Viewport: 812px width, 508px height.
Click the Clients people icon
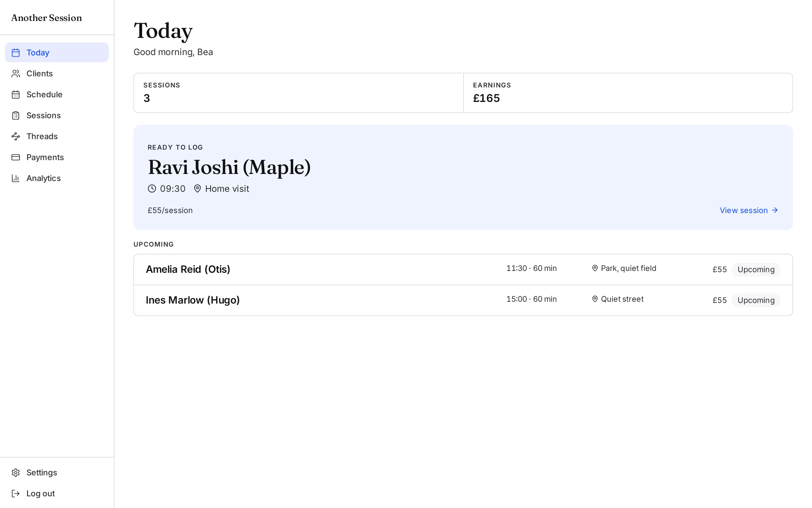point(16,74)
